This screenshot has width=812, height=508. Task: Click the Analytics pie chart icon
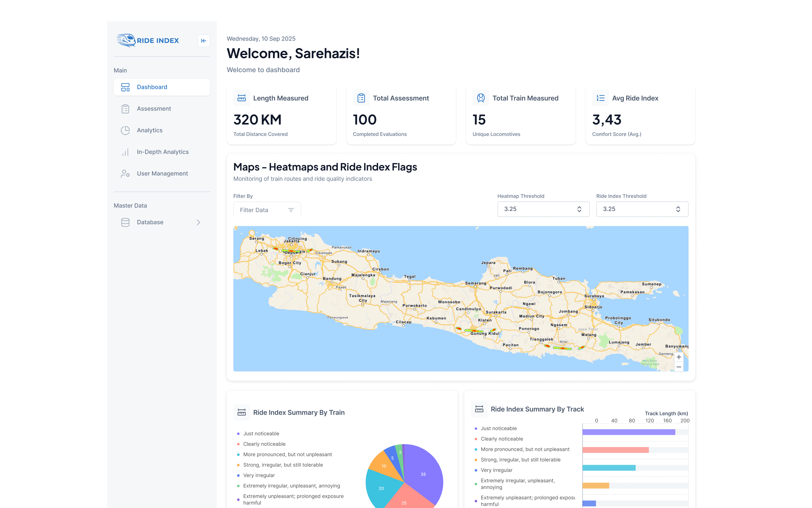click(x=125, y=130)
